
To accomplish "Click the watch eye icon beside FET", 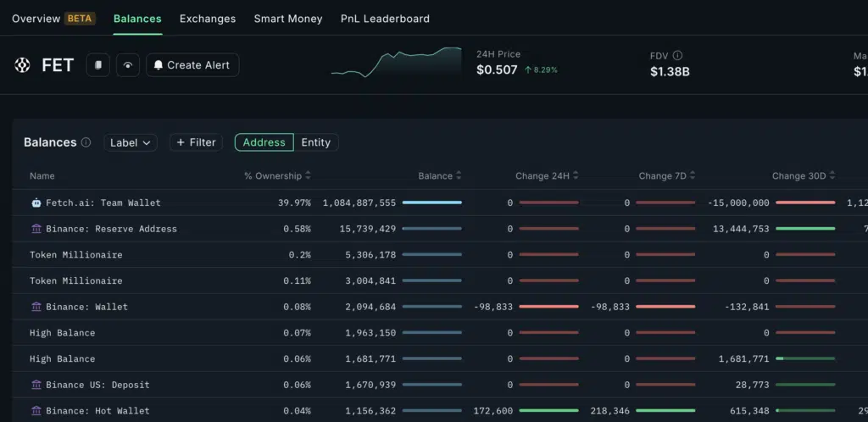I will [x=128, y=65].
